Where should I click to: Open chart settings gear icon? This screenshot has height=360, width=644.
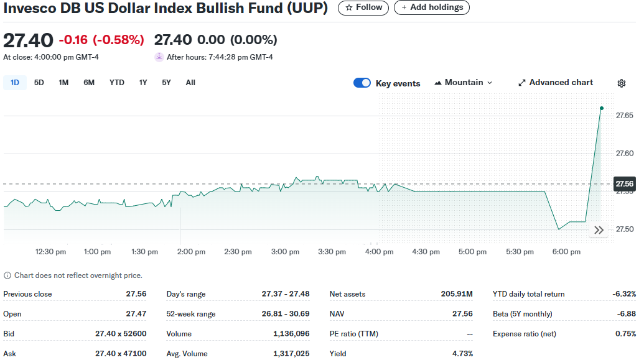click(x=622, y=83)
